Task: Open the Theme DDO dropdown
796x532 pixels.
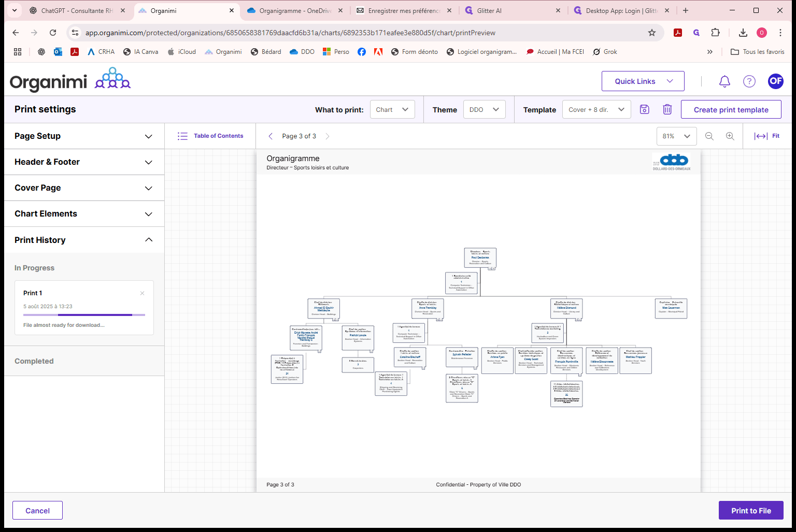Action: coord(484,109)
